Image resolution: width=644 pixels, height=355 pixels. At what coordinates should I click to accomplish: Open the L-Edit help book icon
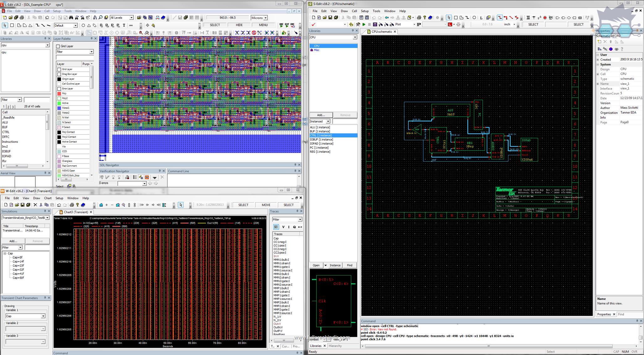click(x=163, y=18)
